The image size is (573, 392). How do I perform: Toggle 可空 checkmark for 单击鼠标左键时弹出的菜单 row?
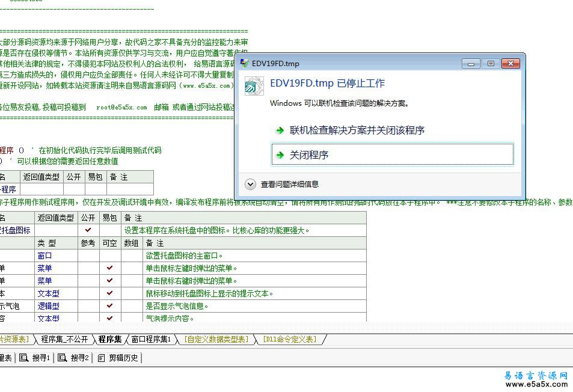pos(109,268)
